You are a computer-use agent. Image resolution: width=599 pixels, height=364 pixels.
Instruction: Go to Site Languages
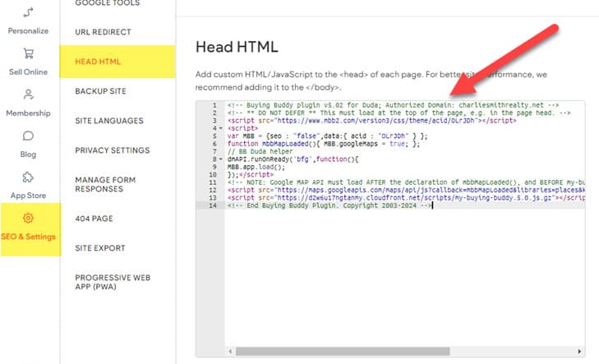coord(109,121)
